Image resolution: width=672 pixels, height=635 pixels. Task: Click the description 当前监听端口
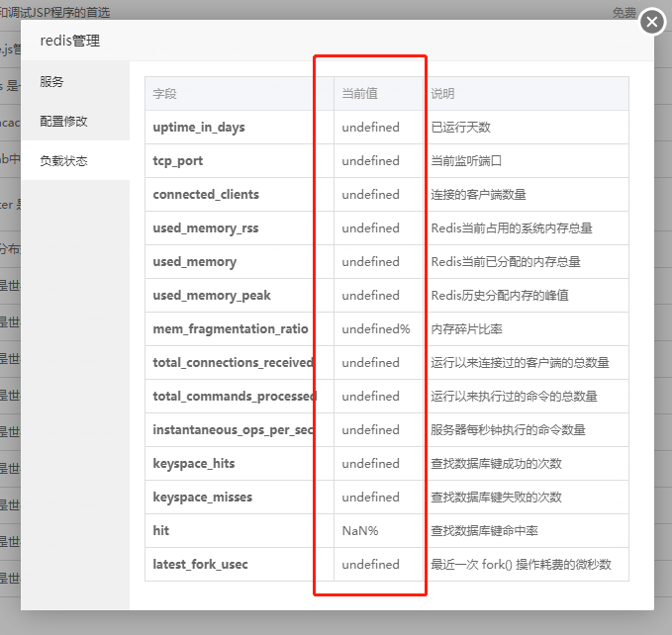point(466,161)
